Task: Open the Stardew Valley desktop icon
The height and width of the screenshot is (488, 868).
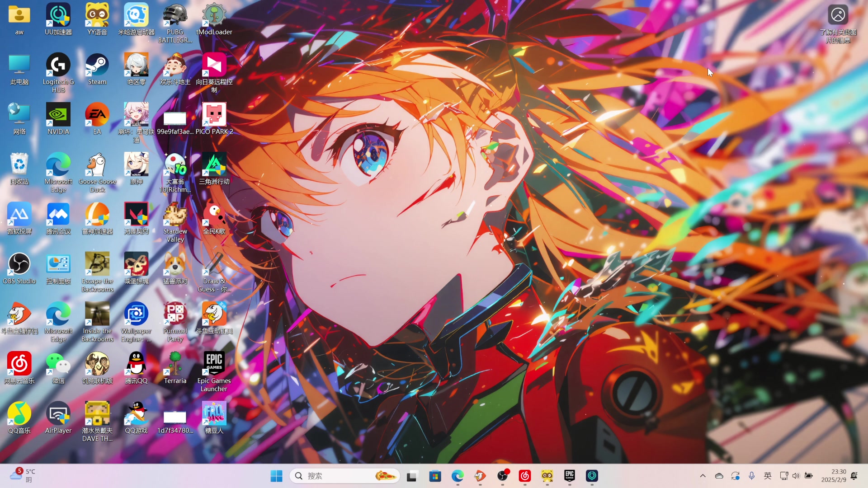Action: pyautogui.click(x=175, y=223)
